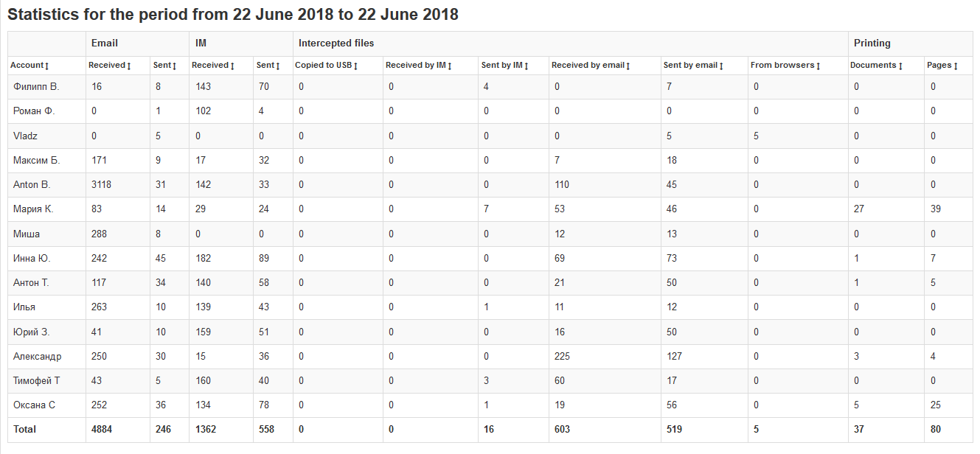
Task: Click the Pages column sort icon
Action: tap(956, 66)
